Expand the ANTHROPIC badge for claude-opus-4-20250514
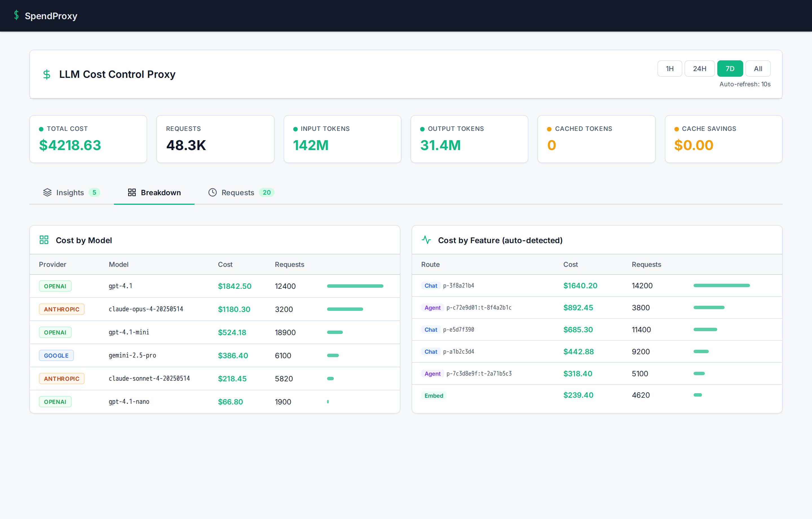The image size is (812, 519). (61, 309)
